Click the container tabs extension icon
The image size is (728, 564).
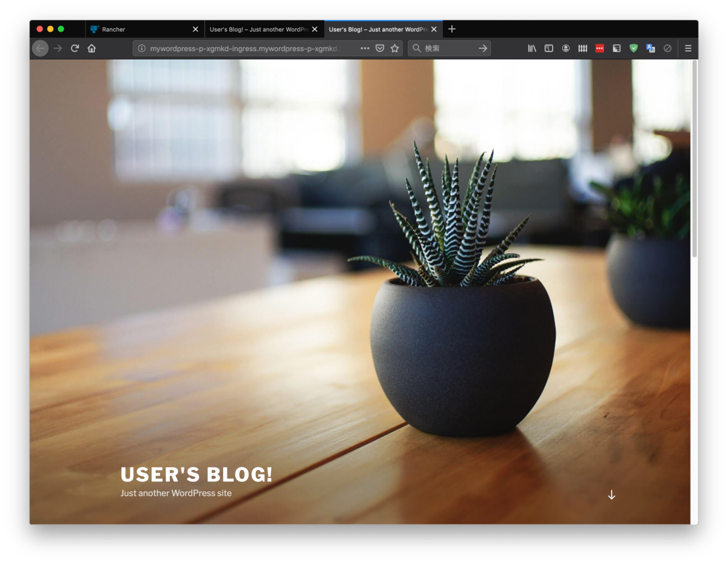[x=617, y=48]
